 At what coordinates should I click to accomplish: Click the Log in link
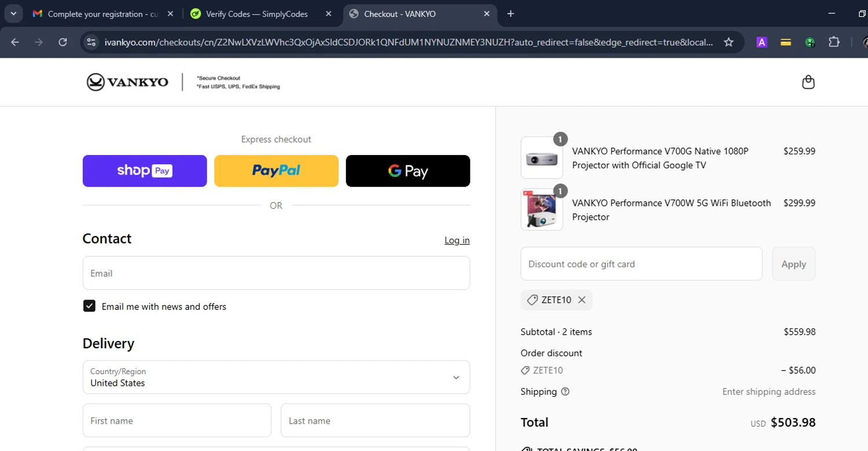pos(457,240)
